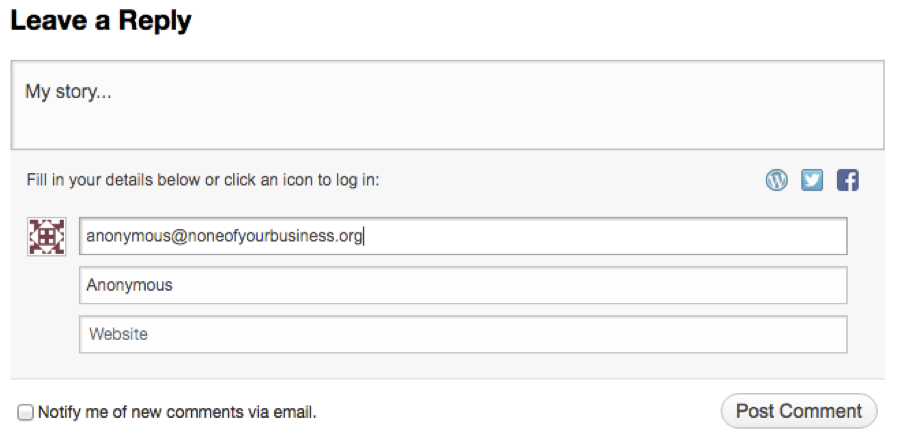Log in using the Facebook icon
The height and width of the screenshot is (442, 902).
(x=848, y=181)
